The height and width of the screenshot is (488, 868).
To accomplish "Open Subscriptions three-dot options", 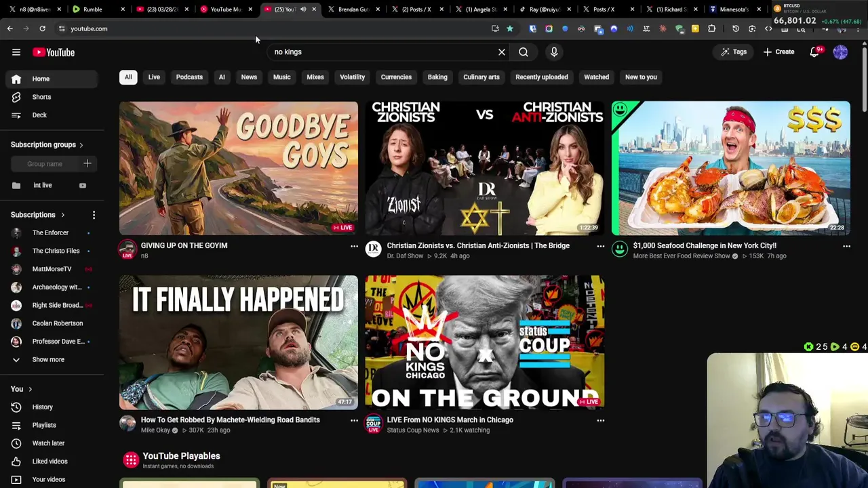I will pyautogui.click(x=94, y=215).
